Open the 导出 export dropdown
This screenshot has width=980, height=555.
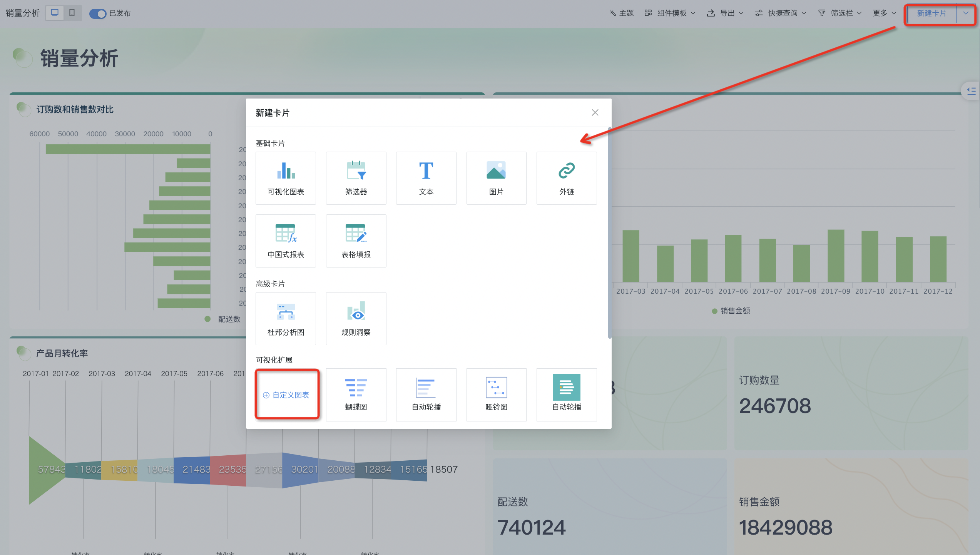(x=725, y=13)
